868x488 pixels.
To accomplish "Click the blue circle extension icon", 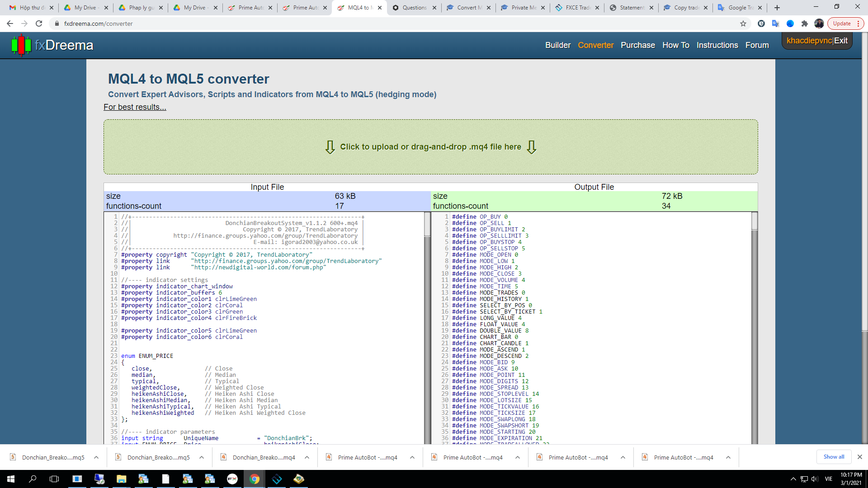I will coord(790,23).
